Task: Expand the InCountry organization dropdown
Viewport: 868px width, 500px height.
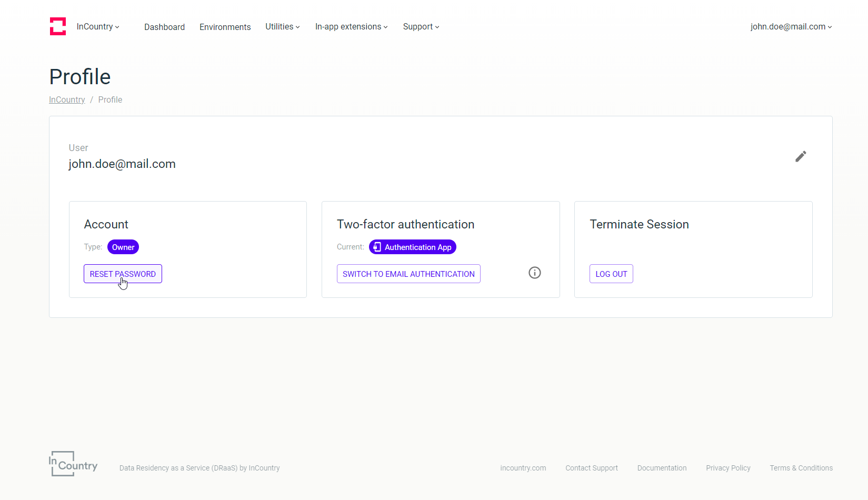Action: coord(98,27)
